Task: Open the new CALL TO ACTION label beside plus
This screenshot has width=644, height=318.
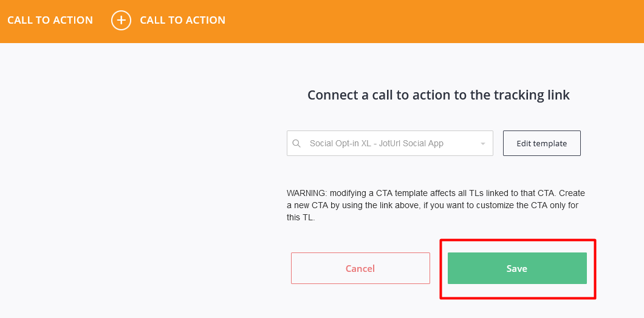Action: tap(182, 20)
